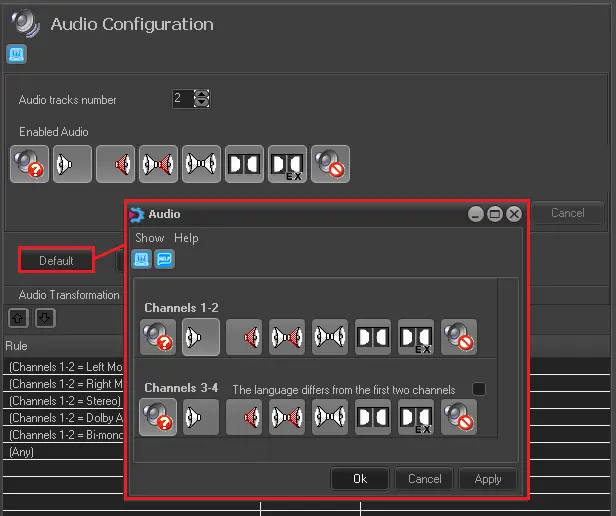Click the Help icon in Audio dialog toolbar

point(164,260)
